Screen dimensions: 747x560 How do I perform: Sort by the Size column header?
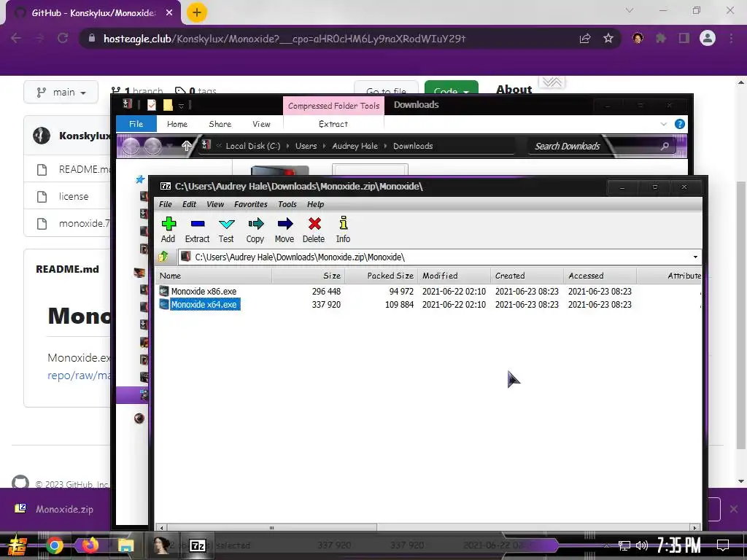(x=309, y=276)
